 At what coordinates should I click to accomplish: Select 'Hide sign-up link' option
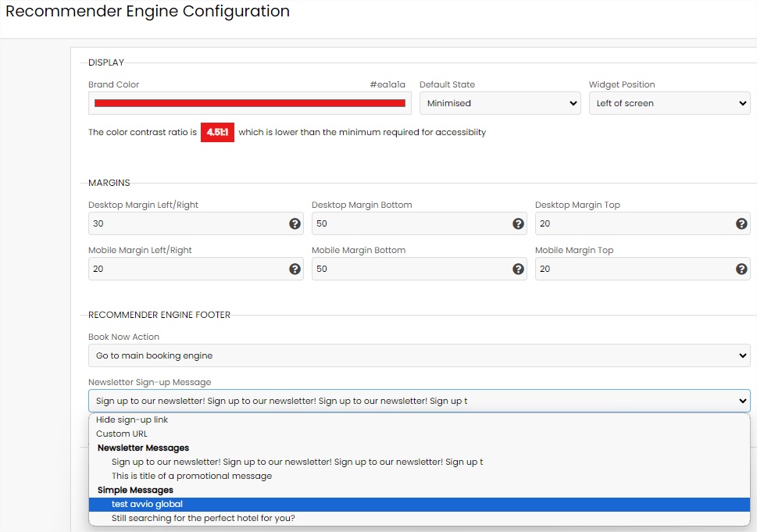tap(419, 420)
